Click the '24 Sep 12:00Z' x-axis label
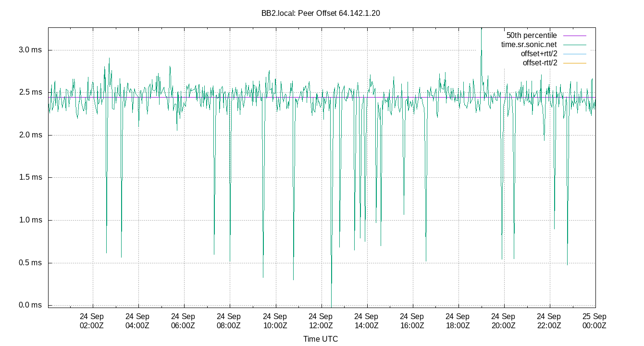 tap(321, 321)
